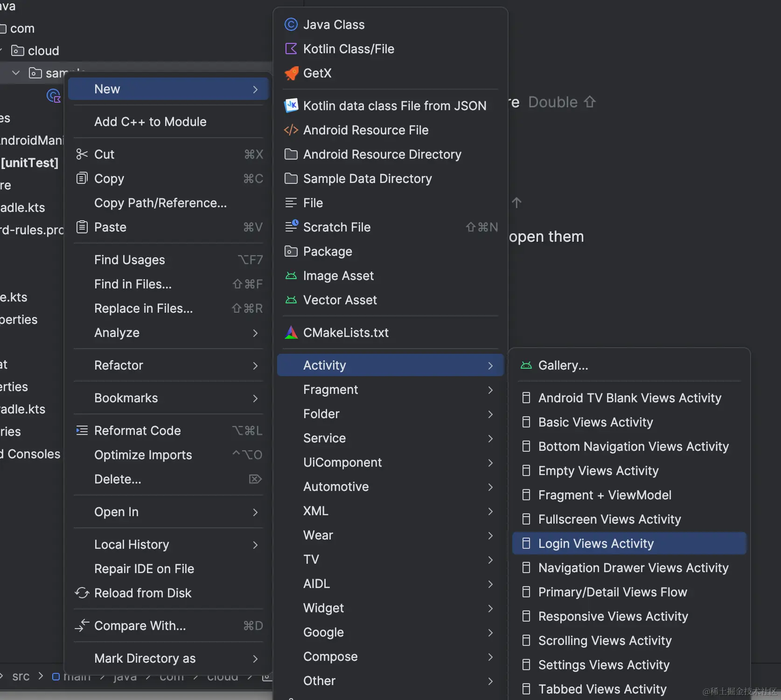Click the Scratch File icon
Viewport: 781px width, 700px height.
[292, 226]
